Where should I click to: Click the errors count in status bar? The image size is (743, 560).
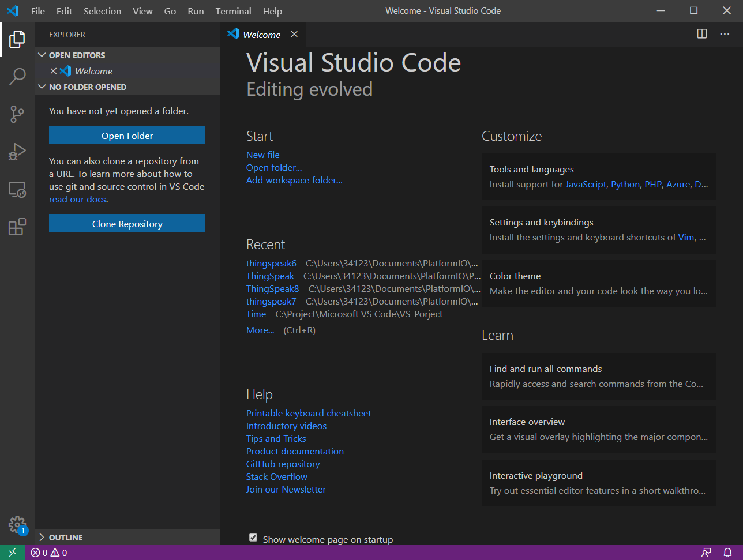(39, 553)
